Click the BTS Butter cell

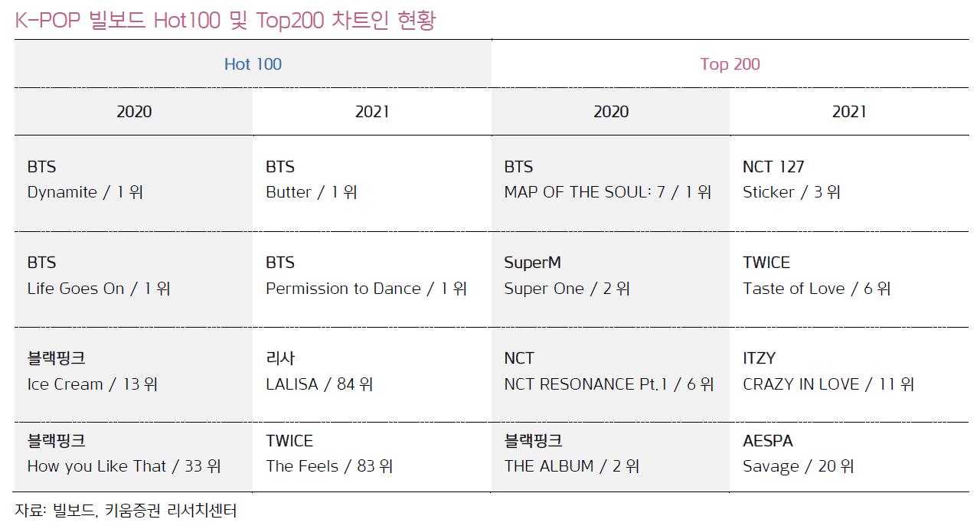[x=372, y=183]
